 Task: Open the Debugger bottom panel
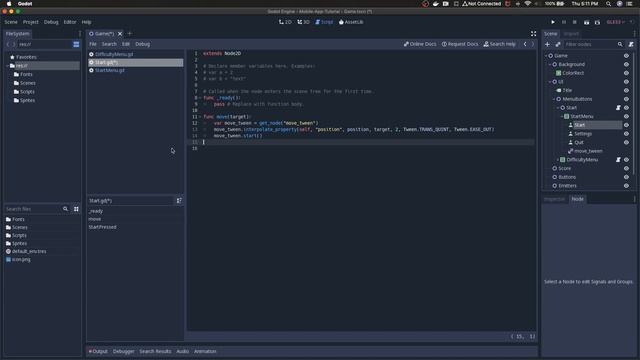point(123,351)
